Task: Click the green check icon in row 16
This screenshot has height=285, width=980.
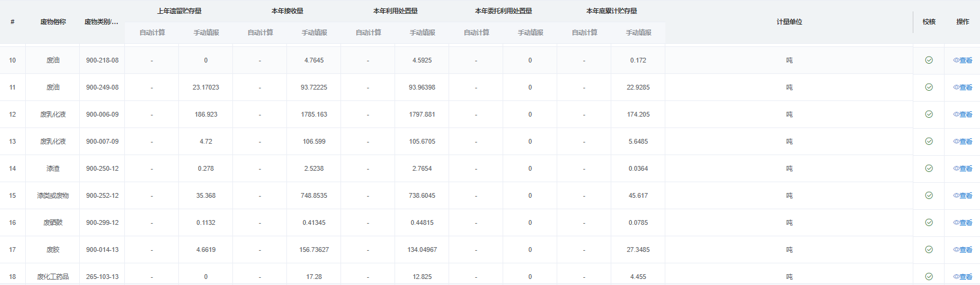Action: click(928, 222)
